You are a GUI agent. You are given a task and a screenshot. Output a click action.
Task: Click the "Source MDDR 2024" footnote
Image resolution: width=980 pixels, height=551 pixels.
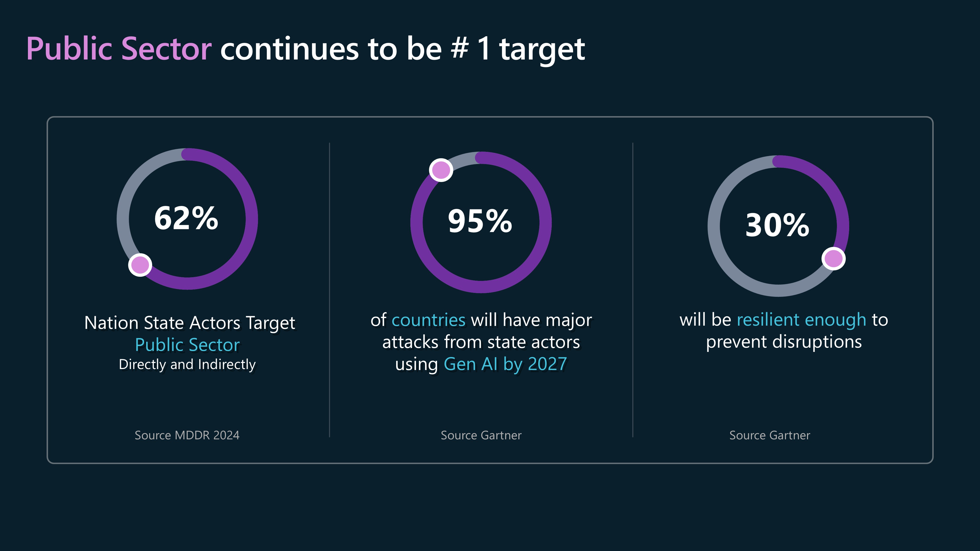[187, 435]
